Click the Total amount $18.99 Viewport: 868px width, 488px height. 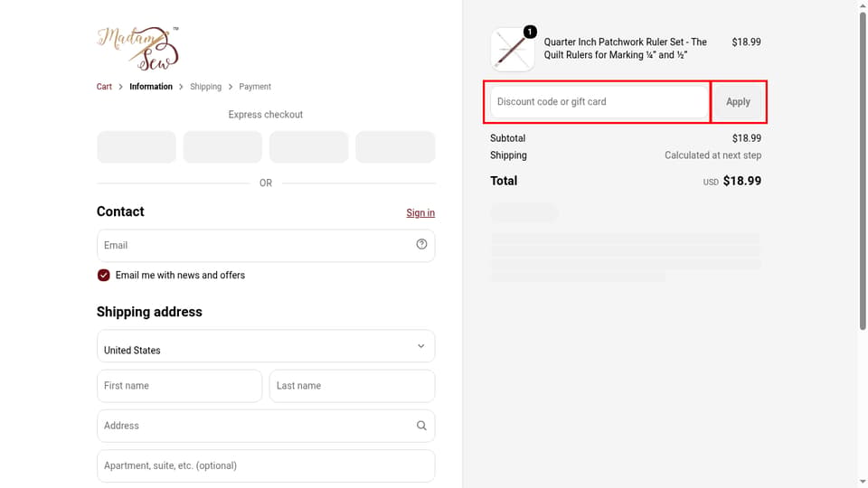coord(741,181)
